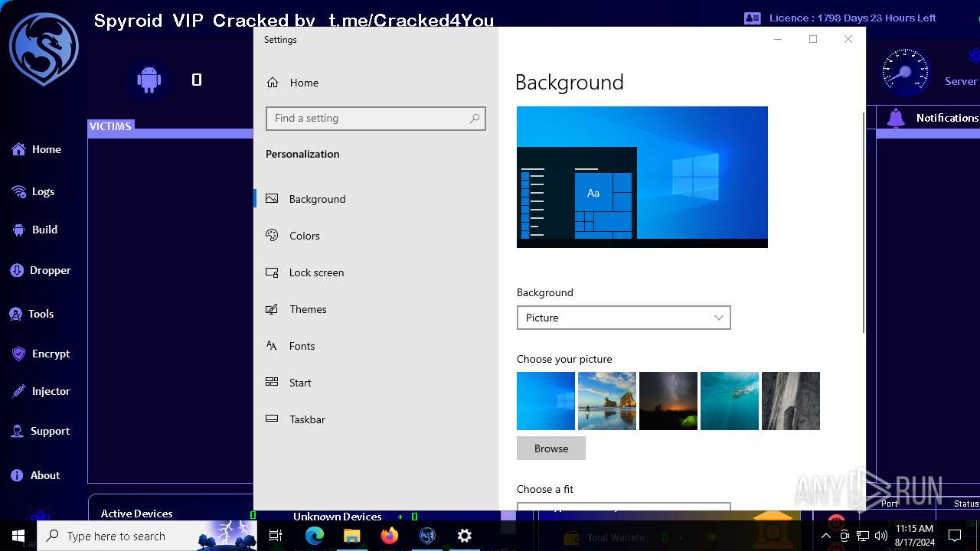This screenshot has height=551, width=980.
Task: Launch Microsoft Edge from taskbar
Action: tap(315, 536)
